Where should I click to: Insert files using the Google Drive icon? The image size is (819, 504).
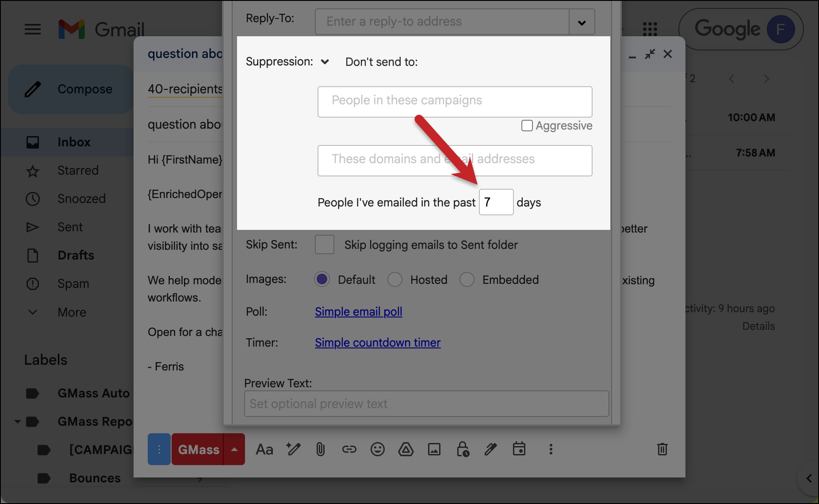click(x=406, y=450)
